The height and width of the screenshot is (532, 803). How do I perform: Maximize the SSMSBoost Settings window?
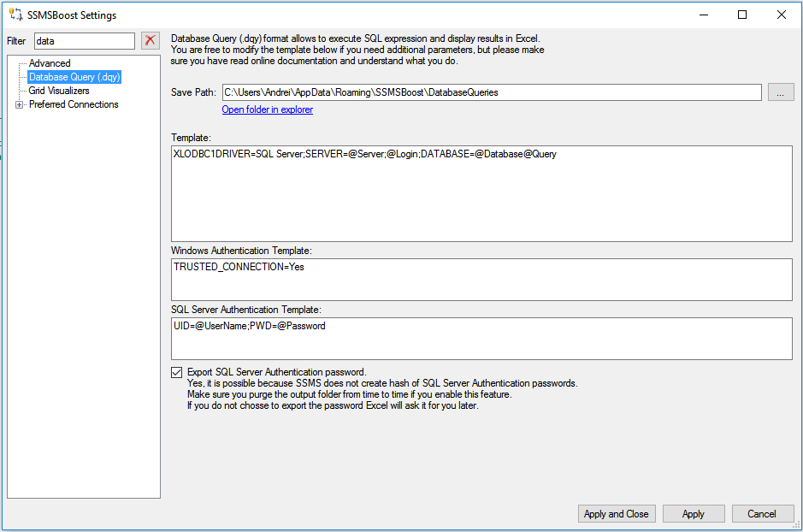pyautogui.click(x=742, y=15)
